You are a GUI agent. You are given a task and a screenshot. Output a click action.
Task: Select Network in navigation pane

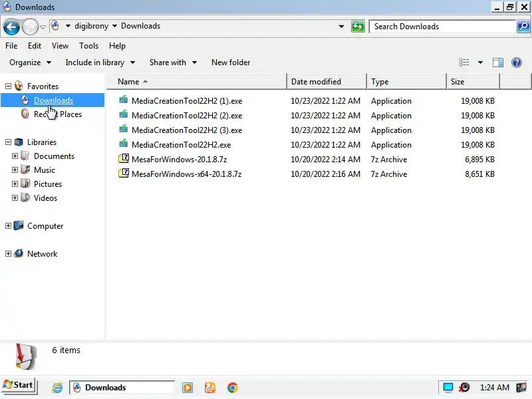click(42, 254)
